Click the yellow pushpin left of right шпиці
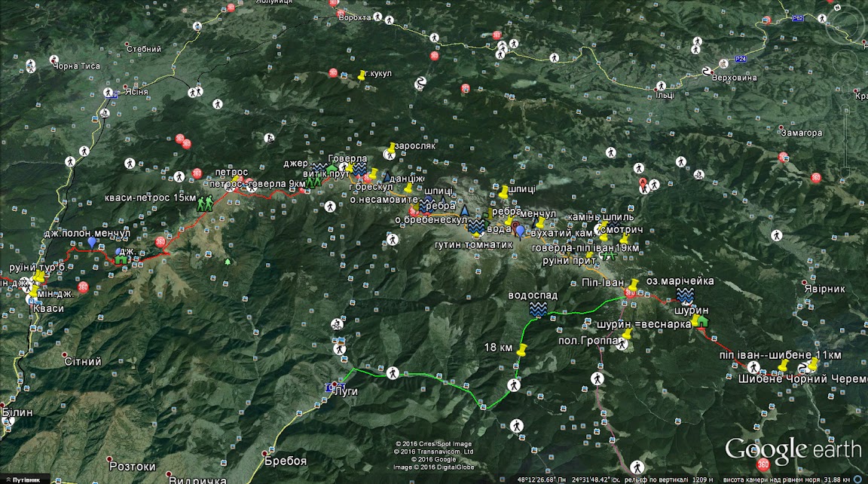 click(x=503, y=192)
